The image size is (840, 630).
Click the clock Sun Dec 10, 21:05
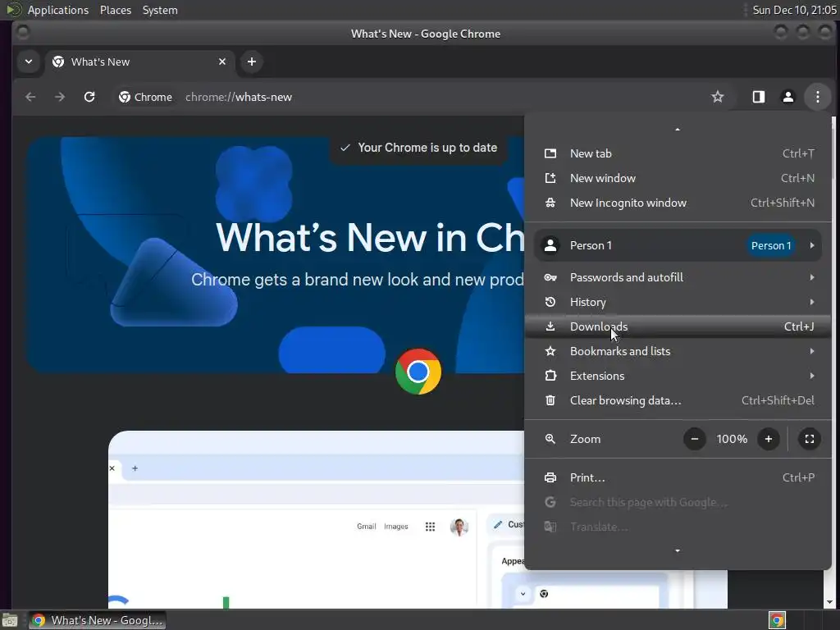[794, 10]
